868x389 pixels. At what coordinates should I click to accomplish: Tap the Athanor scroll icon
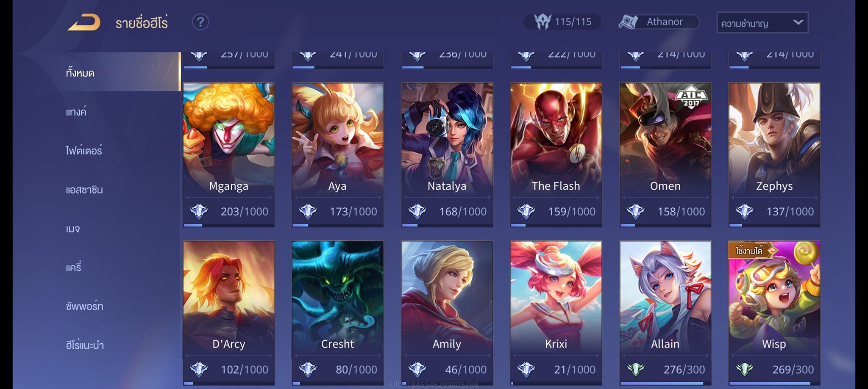pyautogui.click(x=628, y=22)
